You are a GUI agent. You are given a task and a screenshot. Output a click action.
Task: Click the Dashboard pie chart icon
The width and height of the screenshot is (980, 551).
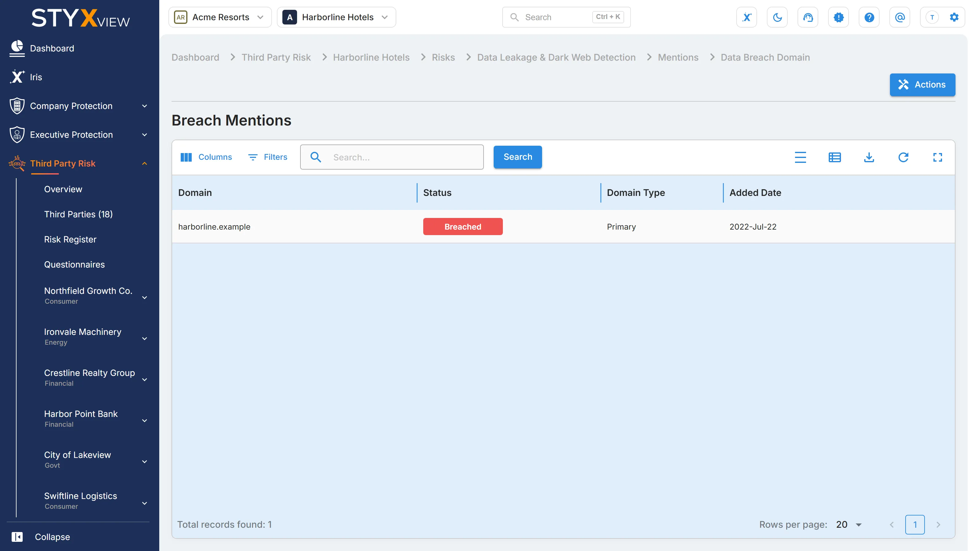[17, 48]
